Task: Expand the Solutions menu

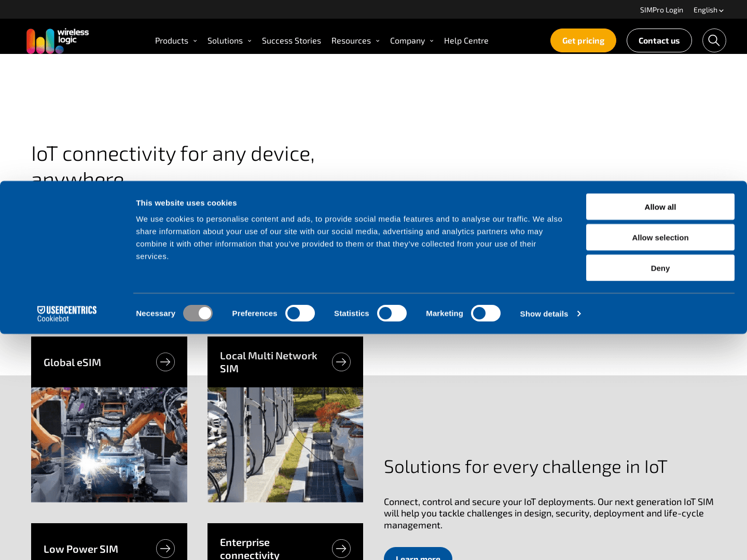Action: click(229, 40)
